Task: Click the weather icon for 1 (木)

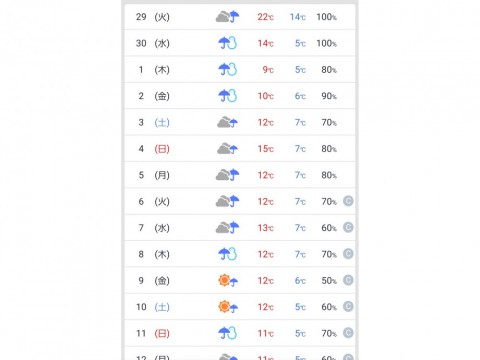Action: click(228, 69)
